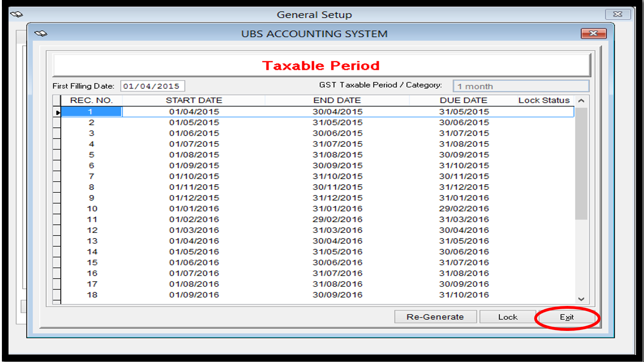Select record number 7 cell

91,176
